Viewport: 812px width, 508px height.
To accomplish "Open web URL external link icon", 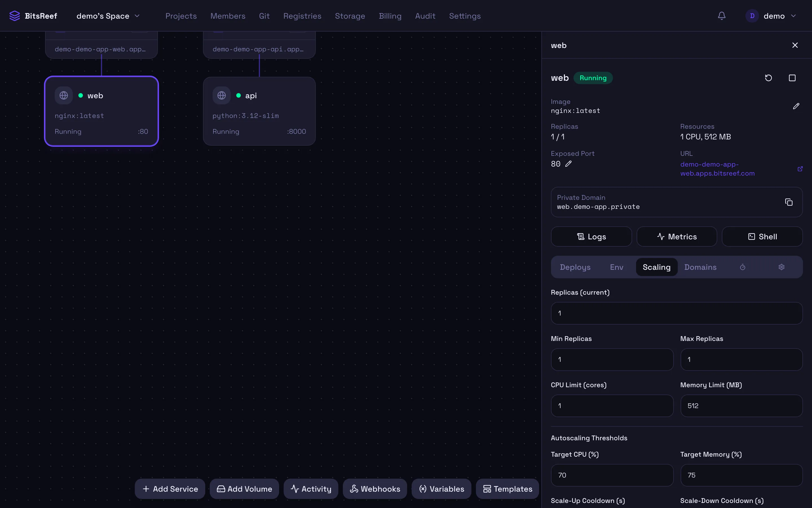I will pyautogui.click(x=800, y=169).
